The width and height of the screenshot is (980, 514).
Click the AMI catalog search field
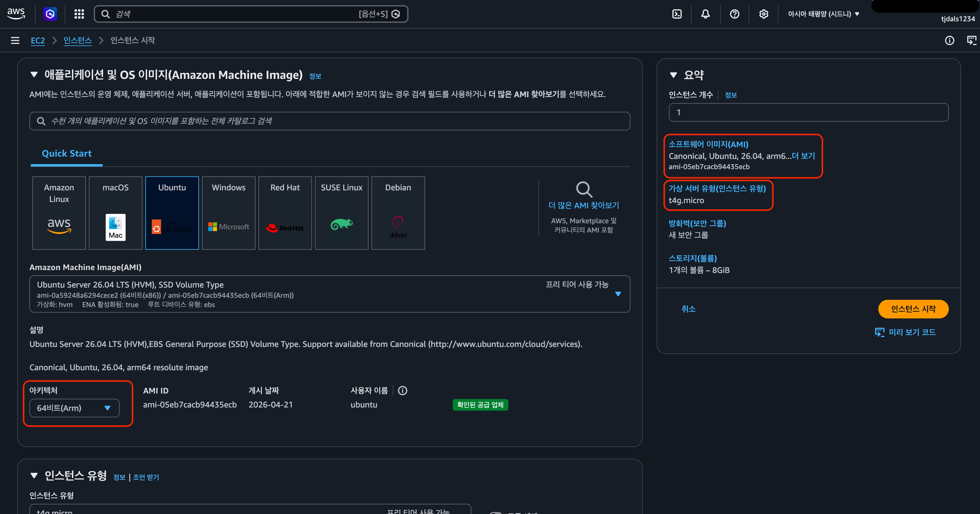pos(330,121)
